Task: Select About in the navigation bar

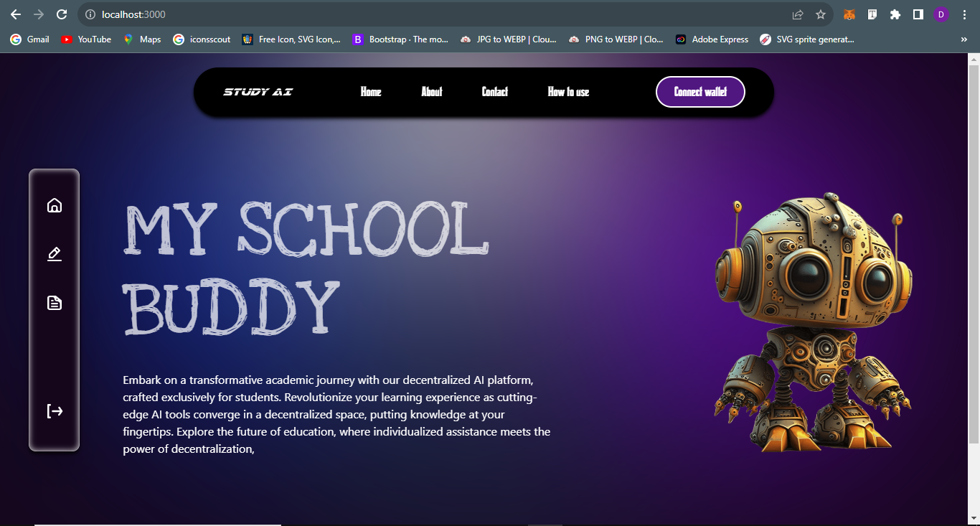Action: coord(432,92)
